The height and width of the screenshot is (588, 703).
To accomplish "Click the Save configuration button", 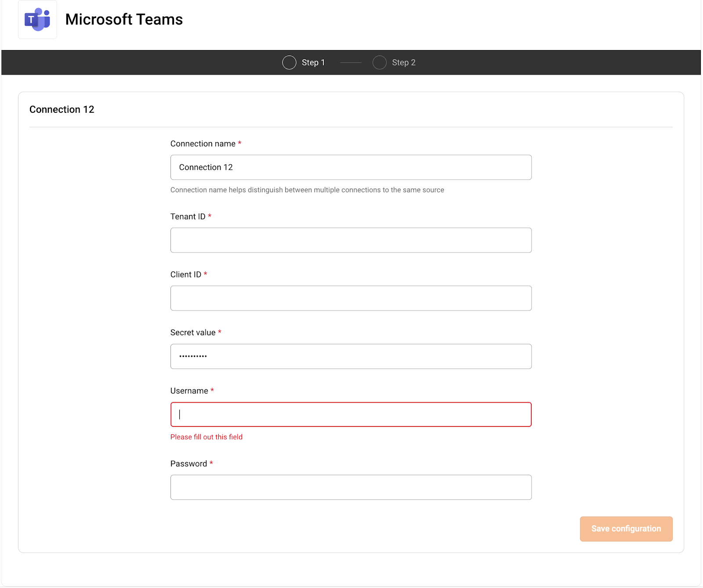I will click(626, 529).
